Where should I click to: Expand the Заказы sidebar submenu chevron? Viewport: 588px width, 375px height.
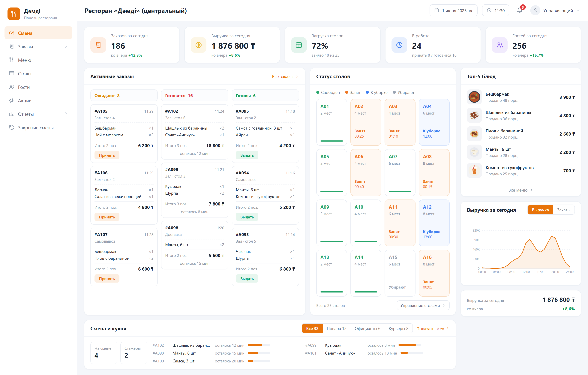66,46
